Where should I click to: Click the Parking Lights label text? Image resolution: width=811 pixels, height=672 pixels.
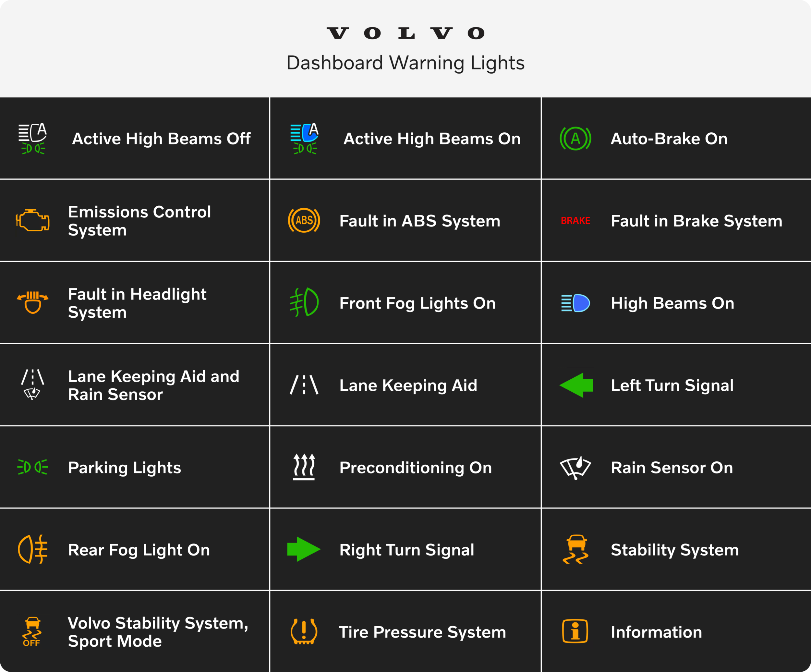pyautogui.click(x=124, y=467)
